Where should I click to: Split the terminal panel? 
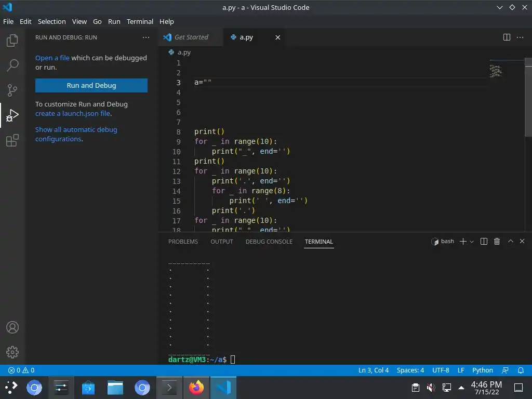[x=484, y=241]
